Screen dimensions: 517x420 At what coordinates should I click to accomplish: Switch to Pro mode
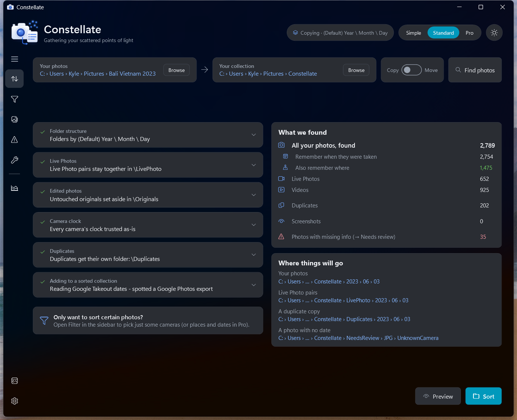pos(469,33)
